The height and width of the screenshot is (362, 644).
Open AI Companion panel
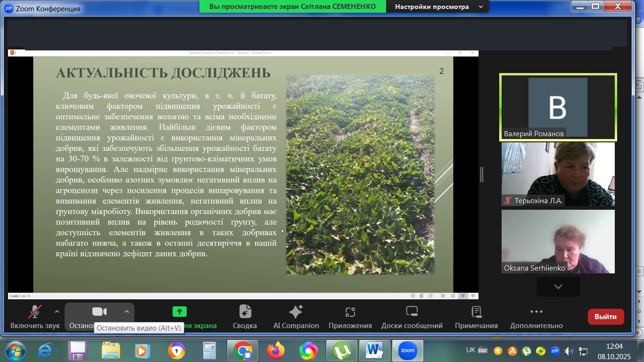pyautogui.click(x=296, y=316)
